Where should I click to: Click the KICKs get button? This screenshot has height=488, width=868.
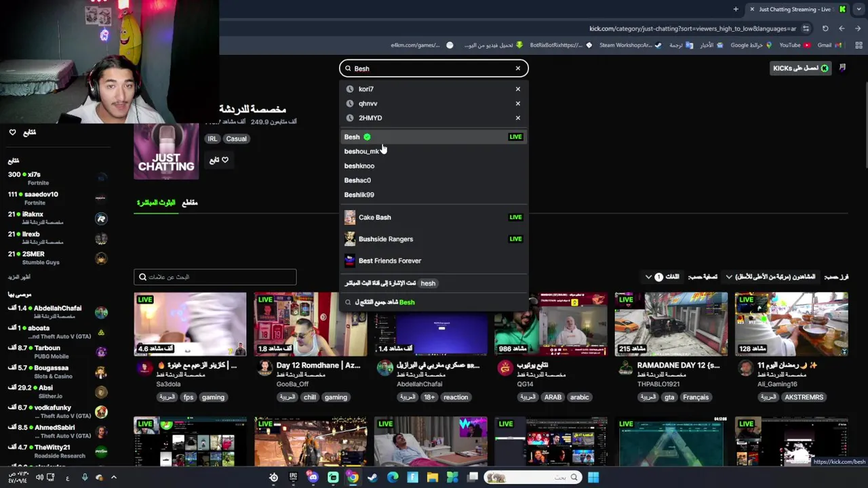click(x=801, y=68)
